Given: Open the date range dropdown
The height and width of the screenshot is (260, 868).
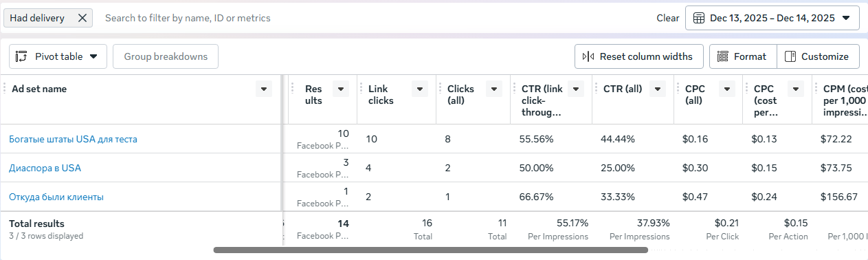Looking at the screenshot, I should [x=772, y=18].
